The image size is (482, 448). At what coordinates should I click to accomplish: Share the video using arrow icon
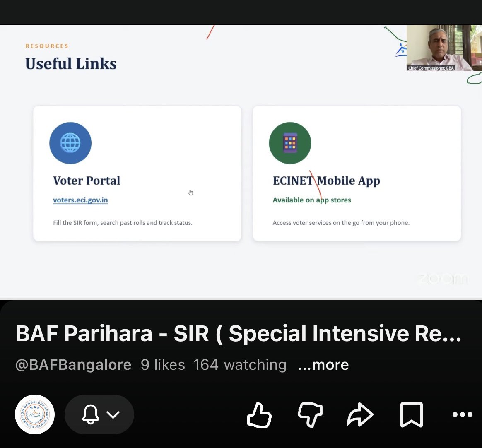pos(360,415)
